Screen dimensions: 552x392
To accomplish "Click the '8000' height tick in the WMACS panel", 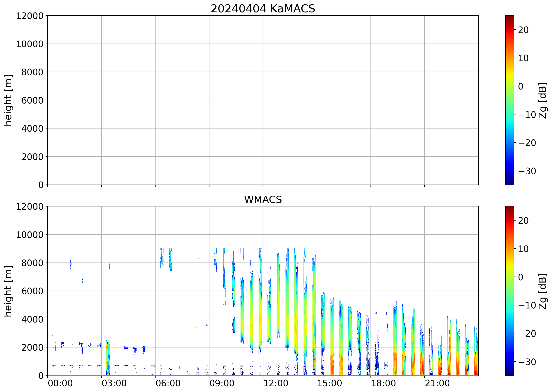I will [32, 263].
